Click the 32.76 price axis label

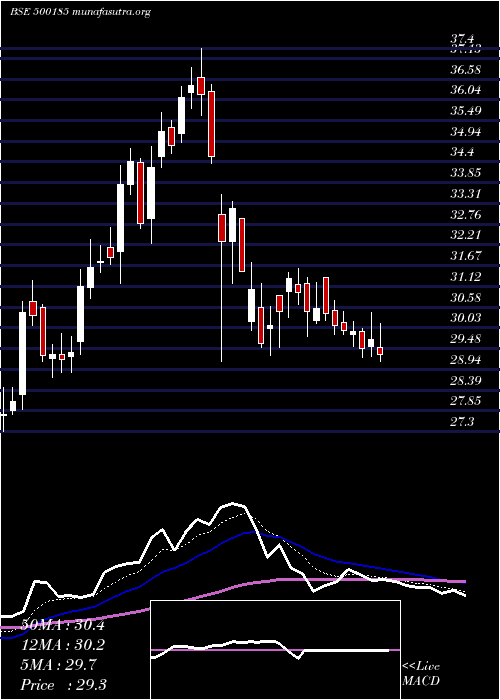coord(466,215)
